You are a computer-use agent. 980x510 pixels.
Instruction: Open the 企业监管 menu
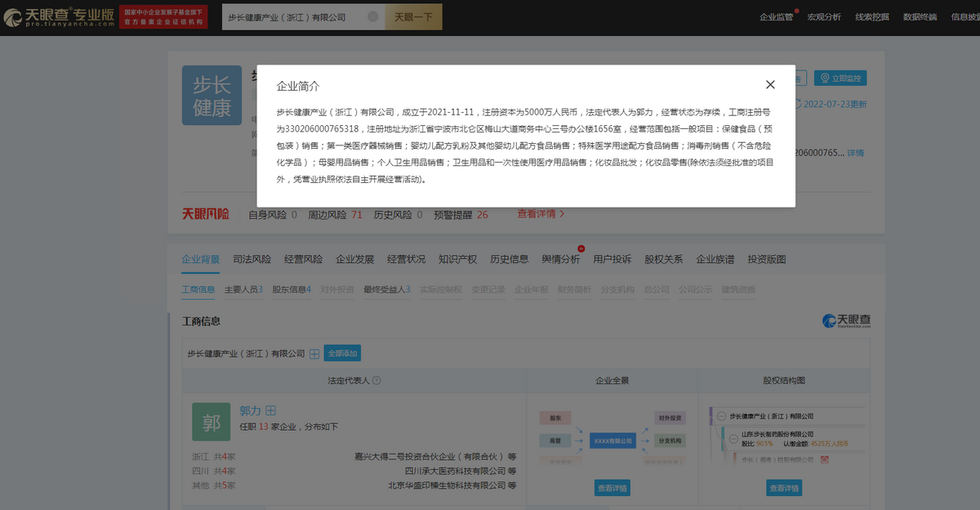[776, 16]
